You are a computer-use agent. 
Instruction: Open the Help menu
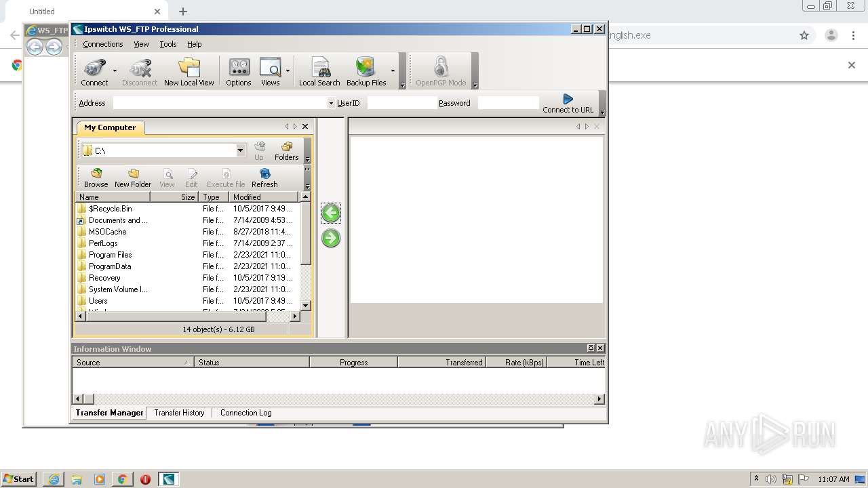click(x=195, y=44)
